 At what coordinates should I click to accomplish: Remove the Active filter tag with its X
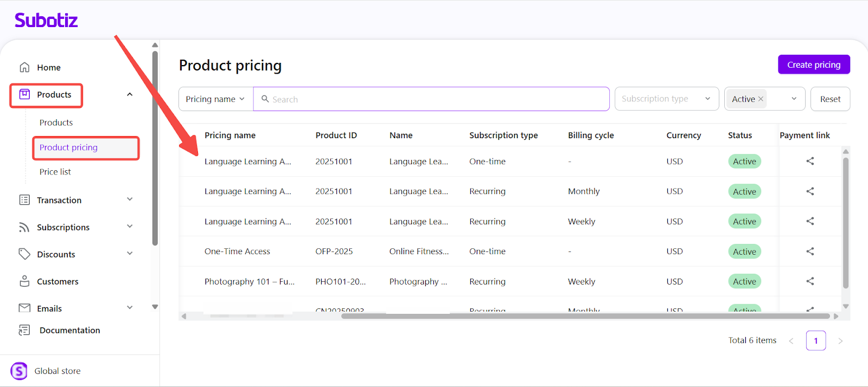pyautogui.click(x=761, y=99)
